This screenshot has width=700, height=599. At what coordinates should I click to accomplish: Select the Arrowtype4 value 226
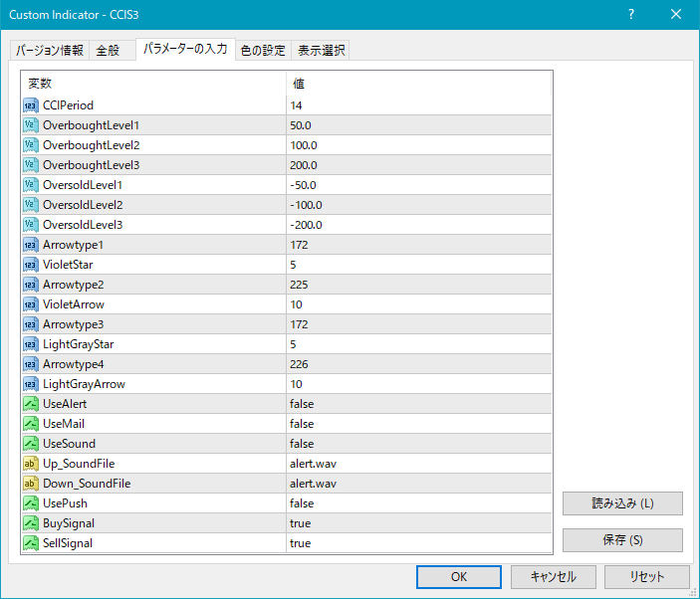pyautogui.click(x=299, y=364)
